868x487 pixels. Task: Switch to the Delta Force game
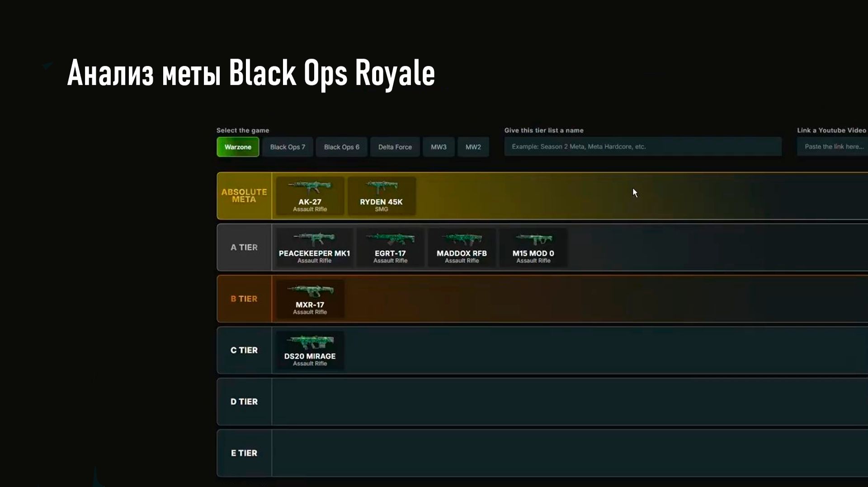click(x=395, y=147)
